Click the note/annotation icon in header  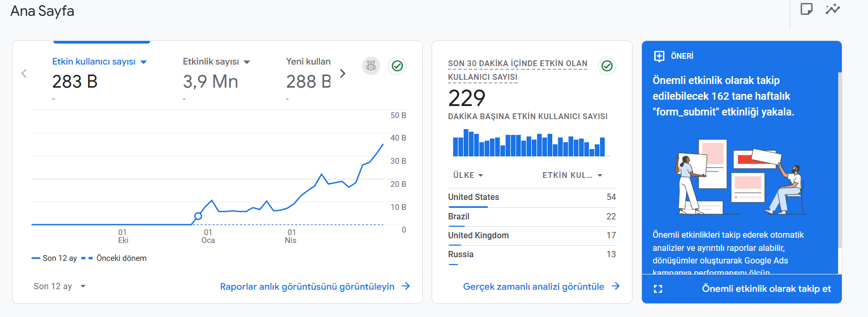click(x=807, y=9)
